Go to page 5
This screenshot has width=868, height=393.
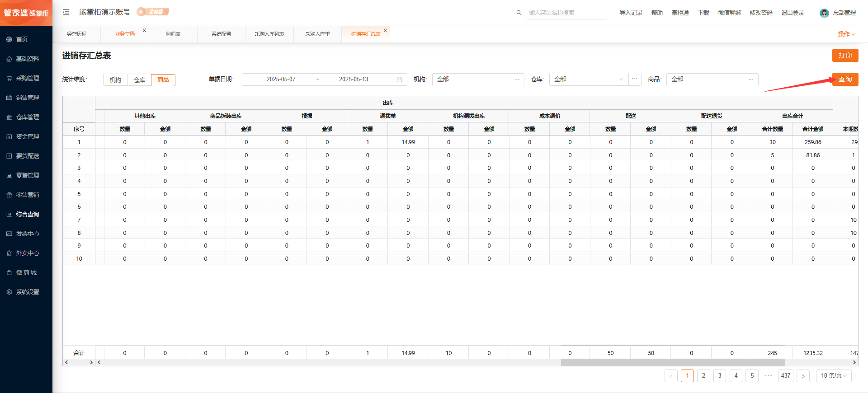click(752, 376)
